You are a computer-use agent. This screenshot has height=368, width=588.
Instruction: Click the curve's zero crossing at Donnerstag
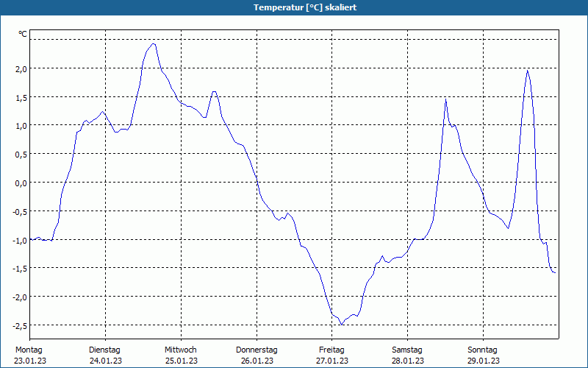coord(257,182)
